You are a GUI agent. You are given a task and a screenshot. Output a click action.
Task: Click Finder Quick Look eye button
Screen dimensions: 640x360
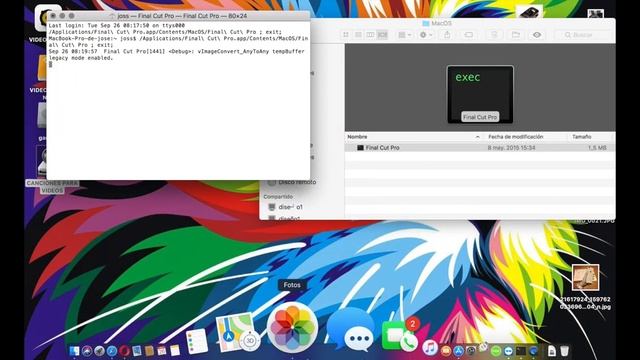coord(537,35)
